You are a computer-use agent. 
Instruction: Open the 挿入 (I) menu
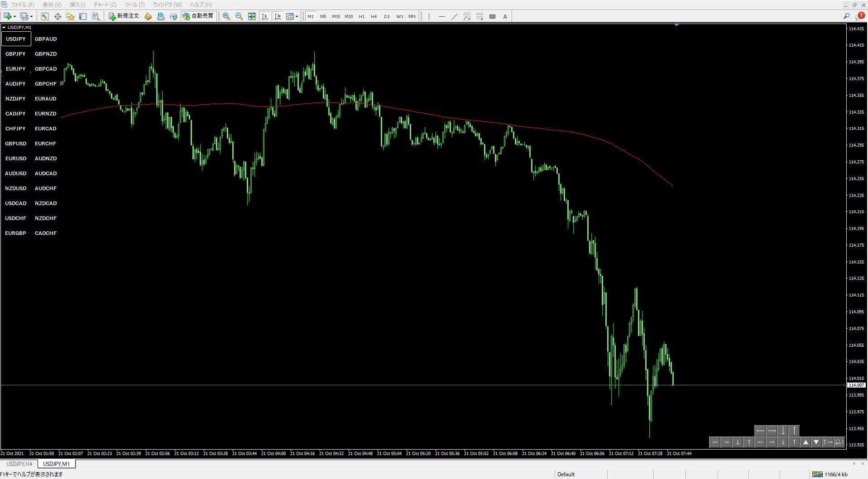(77, 5)
